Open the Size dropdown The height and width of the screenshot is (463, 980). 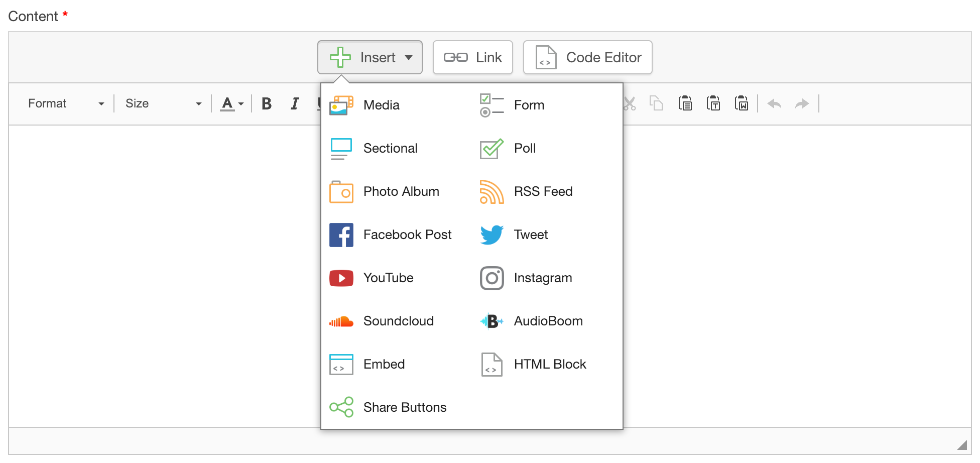tap(163, 103)
